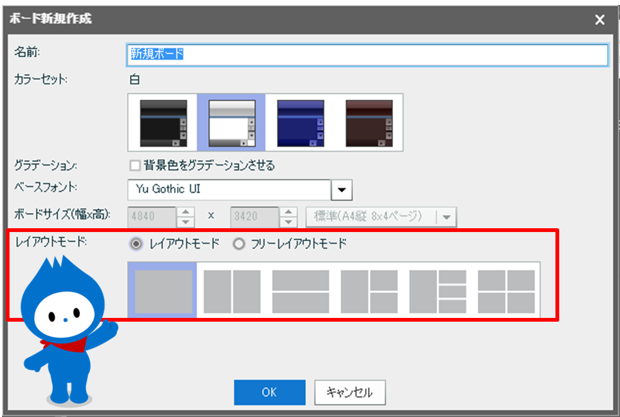620x417 pixels.
Task: Select the single-pane layout thumbnail
Action: [x=162, y=291]
